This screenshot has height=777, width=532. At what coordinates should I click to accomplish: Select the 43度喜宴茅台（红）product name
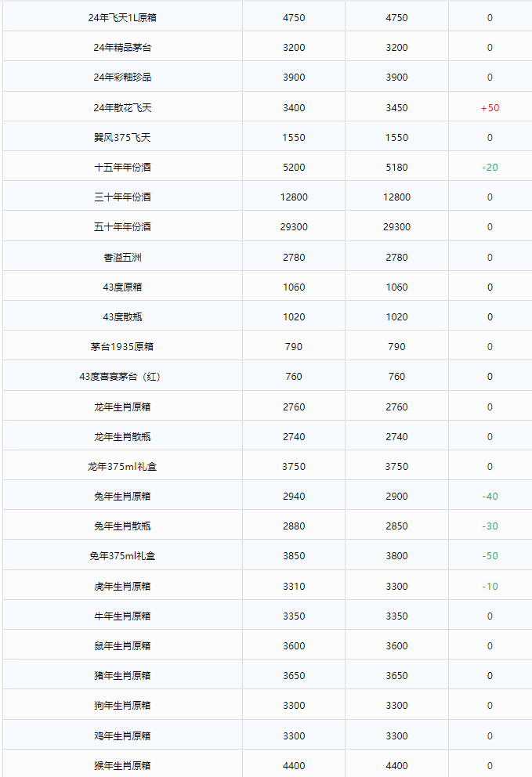coord(120,377)
